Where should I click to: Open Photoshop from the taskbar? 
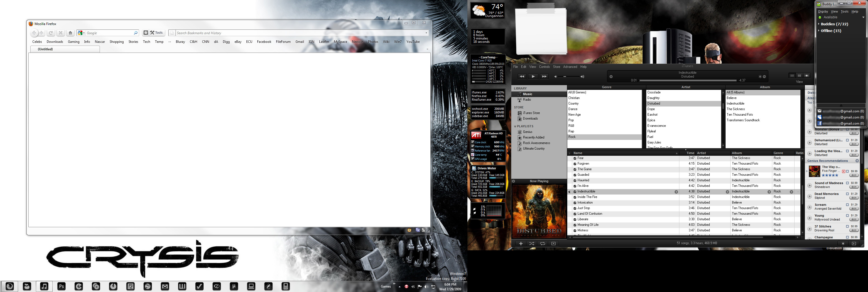(61, 287)
